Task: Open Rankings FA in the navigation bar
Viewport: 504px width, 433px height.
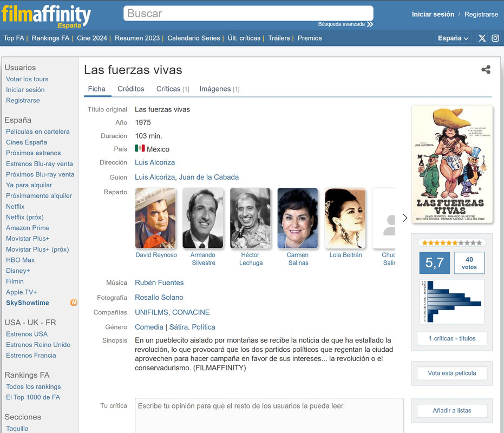Action: click(50, 38)
